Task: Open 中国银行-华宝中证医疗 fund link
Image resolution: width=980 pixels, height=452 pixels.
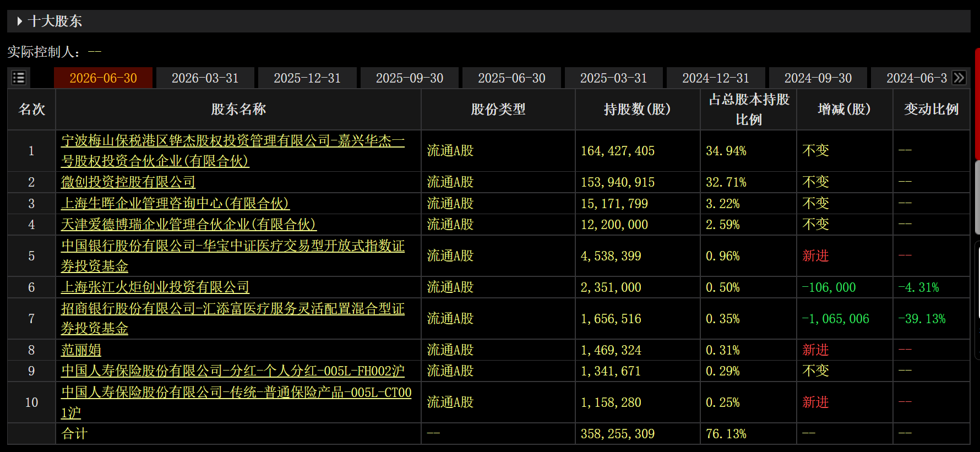Action: click(x=233, y=256)
